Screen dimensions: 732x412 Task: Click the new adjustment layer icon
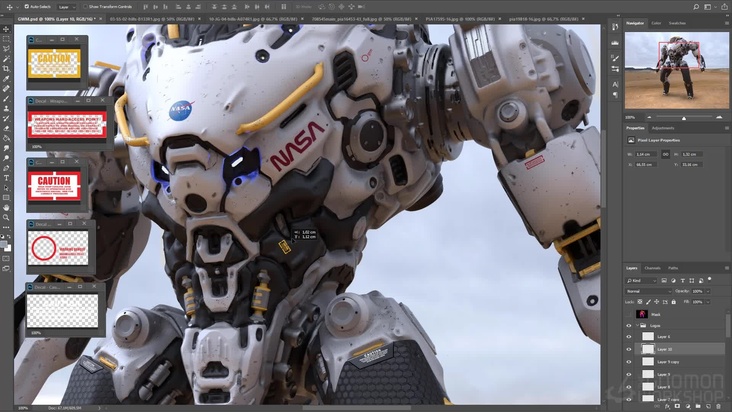[688, 406]
